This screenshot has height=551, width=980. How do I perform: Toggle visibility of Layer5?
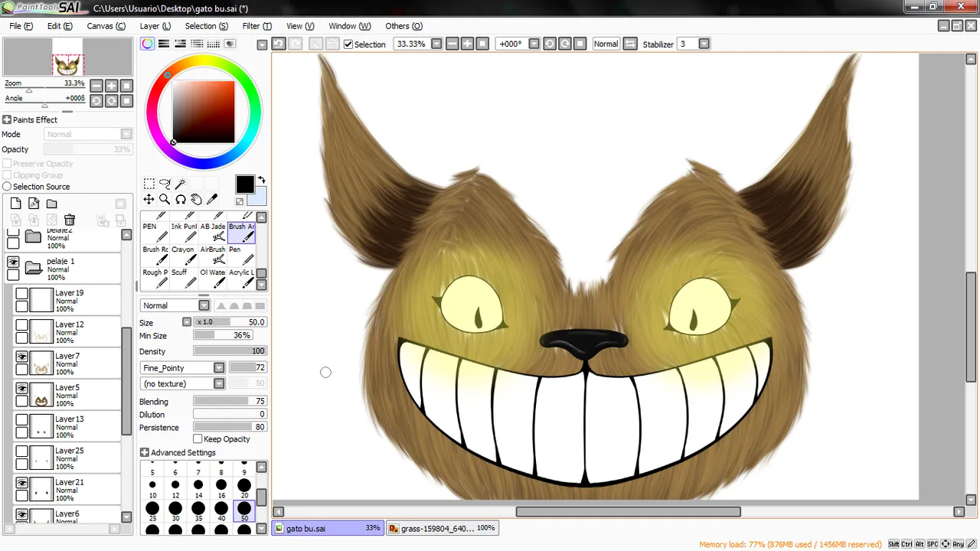pyautogui.click(x=22, y=388)
